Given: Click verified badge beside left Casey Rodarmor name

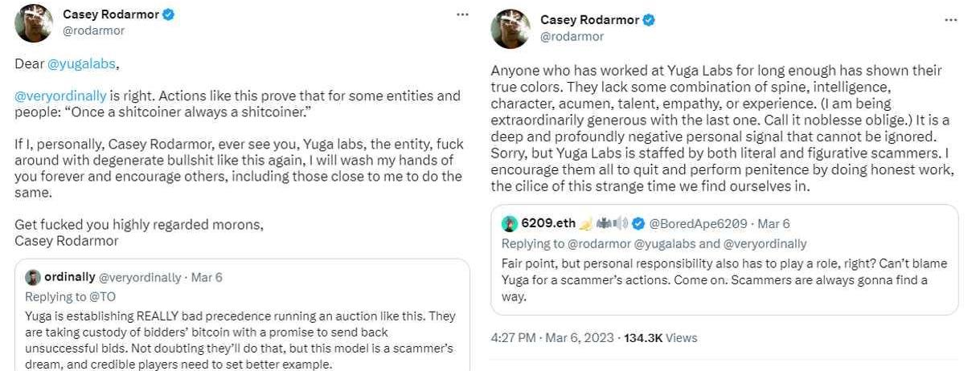Looking at the screenshot, I should (169, 14).
